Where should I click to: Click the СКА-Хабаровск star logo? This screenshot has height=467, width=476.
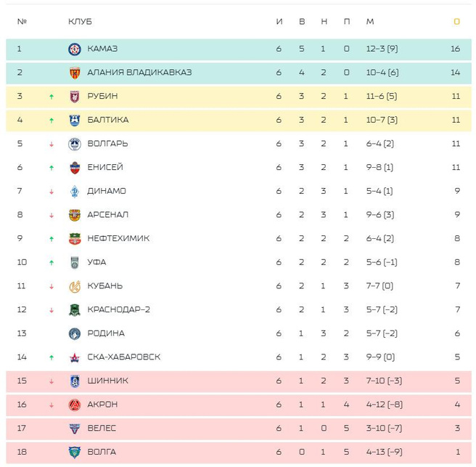[x=74, y=357]
